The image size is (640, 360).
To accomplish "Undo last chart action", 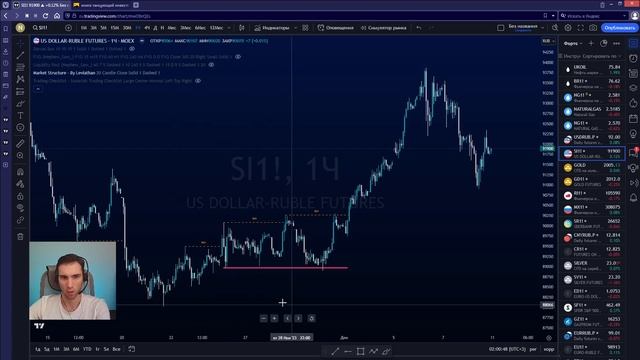I will pos(419,28).
